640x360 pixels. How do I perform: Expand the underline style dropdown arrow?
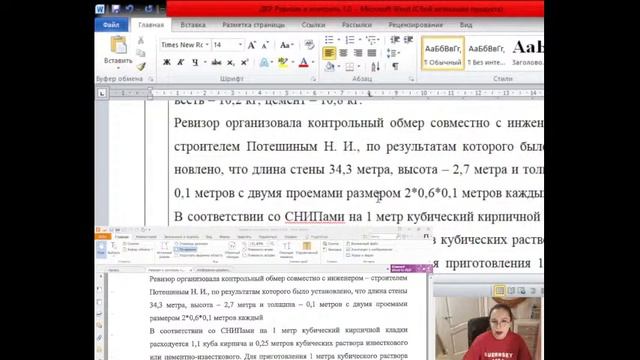[205, 62]
